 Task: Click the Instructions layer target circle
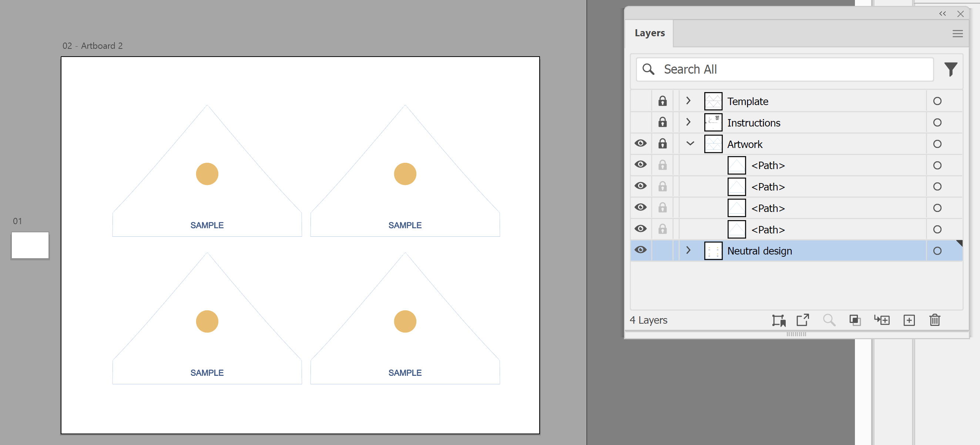[x=937, y=122]
